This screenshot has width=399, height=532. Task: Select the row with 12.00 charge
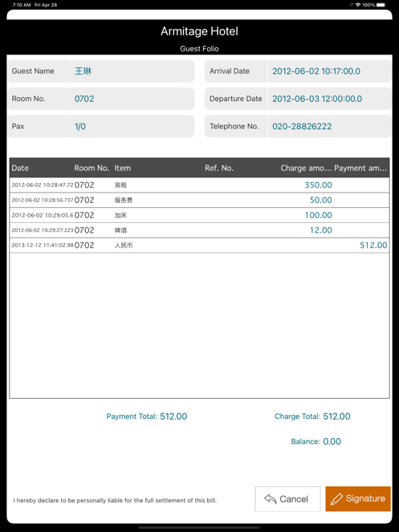click(x=199, y=230)
